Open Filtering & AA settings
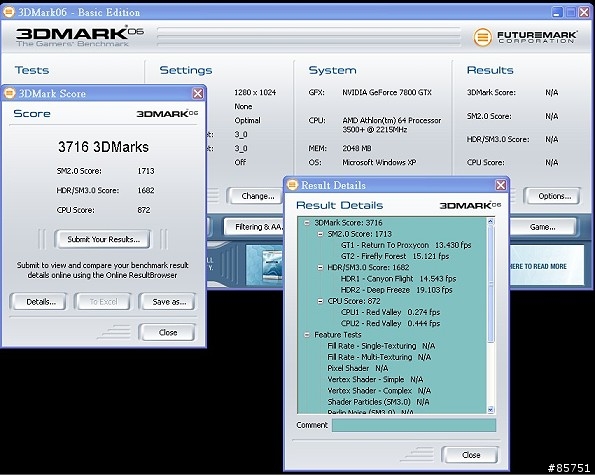 [254, 227]
